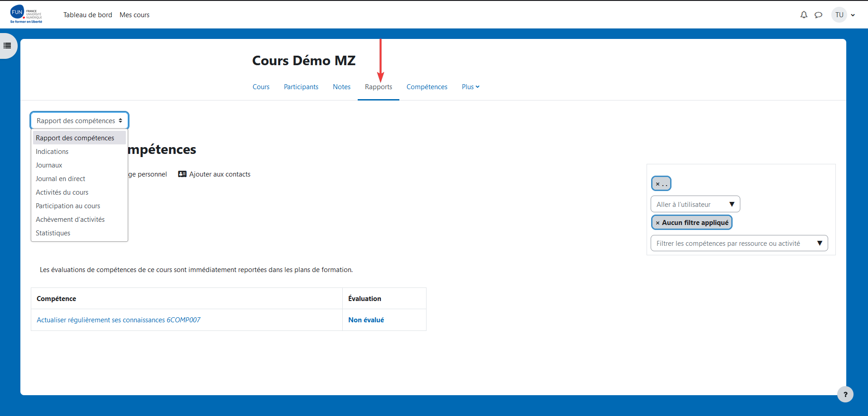Open the FUN France Université Numérique logo
Screen dimensions: 868x416
tap(26, 14)
